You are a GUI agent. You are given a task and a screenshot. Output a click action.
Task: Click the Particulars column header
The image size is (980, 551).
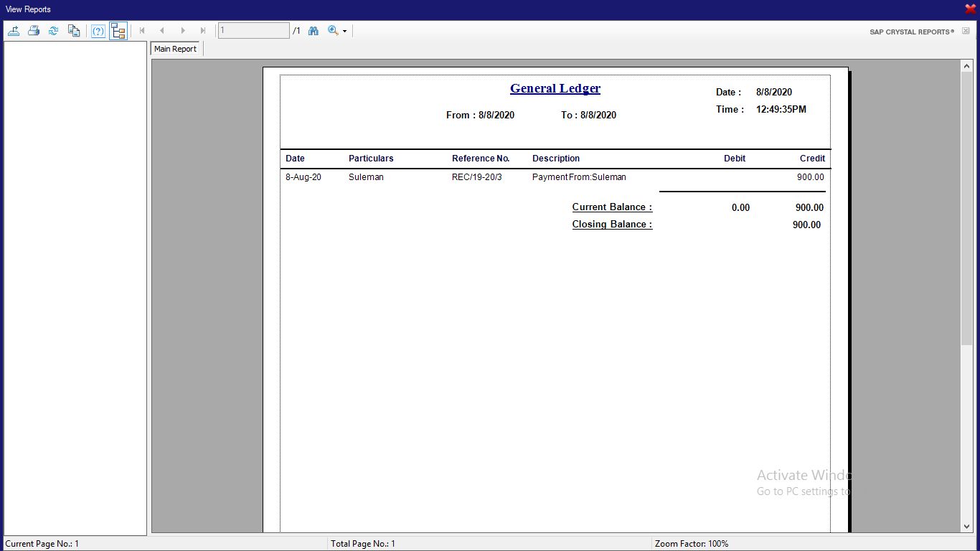[x=371, y=159]
